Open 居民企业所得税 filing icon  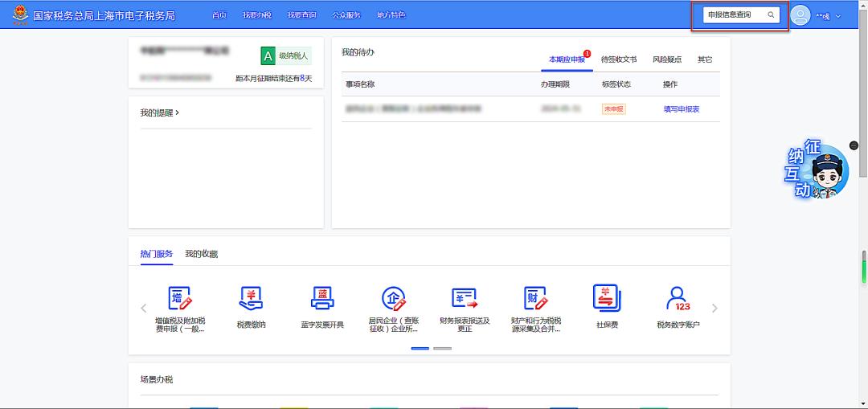[393, 299]
